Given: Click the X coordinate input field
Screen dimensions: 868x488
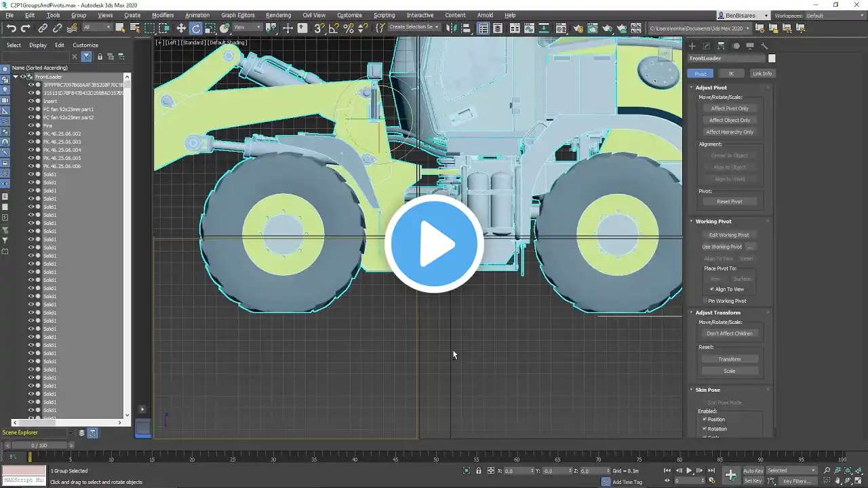Looking at the screenshot, I should point(517,470).
